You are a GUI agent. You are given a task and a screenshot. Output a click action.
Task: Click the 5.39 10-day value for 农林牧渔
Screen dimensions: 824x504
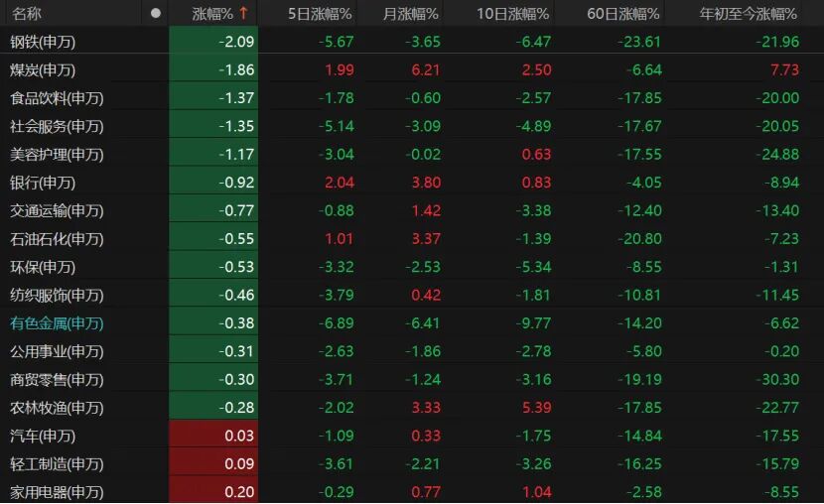pos(536,408)
